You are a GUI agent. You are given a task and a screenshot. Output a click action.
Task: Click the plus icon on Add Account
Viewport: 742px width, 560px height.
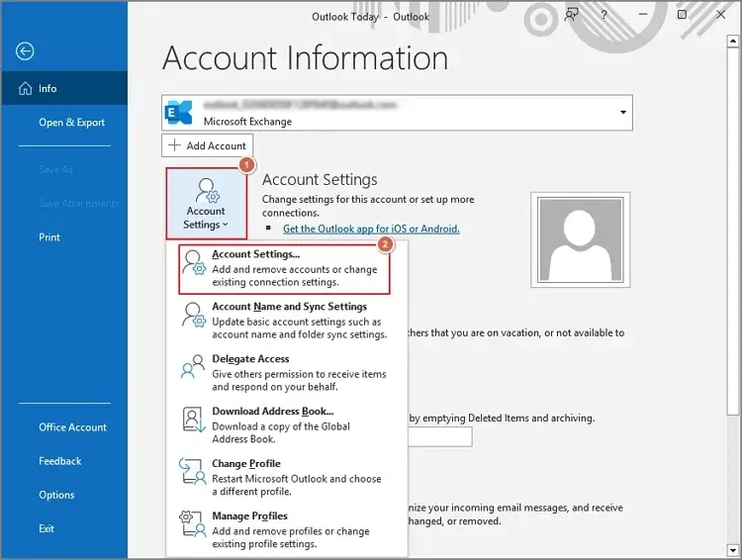pyautogui.click(x=174, y=144)
